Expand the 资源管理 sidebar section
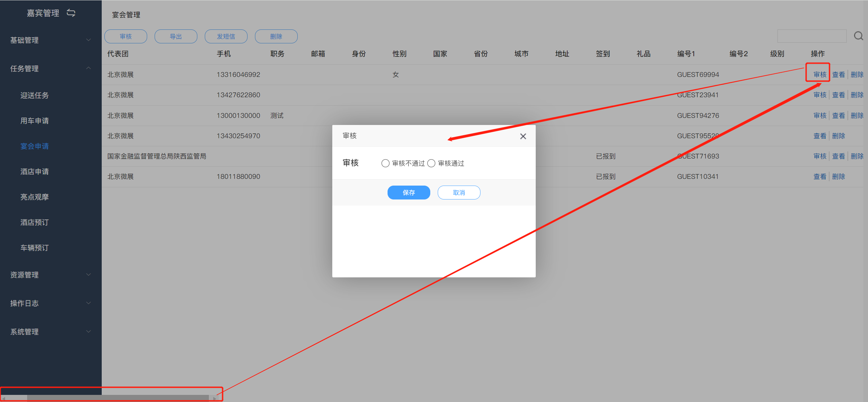868x402 pixels. click(x=51, y=275)
